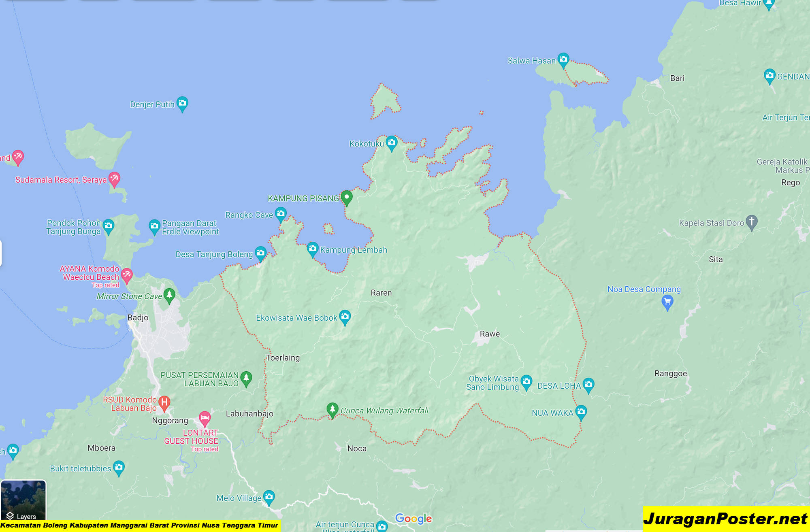The height and width of the screenshot is (532, 810).
Task: Click the Google logo
Action: [x=413, y=519]
